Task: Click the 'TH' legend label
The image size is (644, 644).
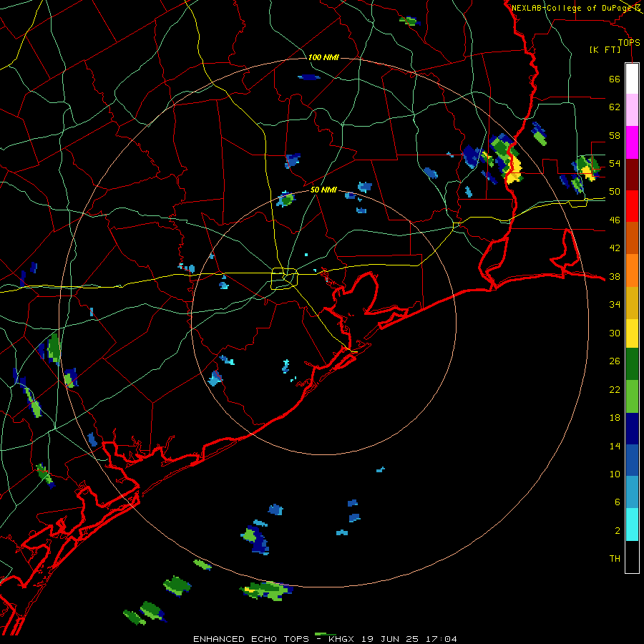Action: [x=615, y=559]
